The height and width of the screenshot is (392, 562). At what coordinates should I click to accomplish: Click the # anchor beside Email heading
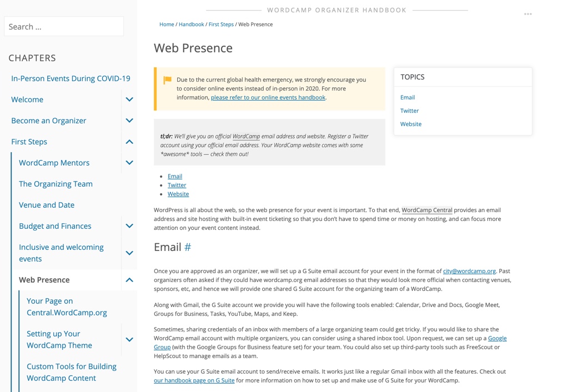tap(188, 247)
